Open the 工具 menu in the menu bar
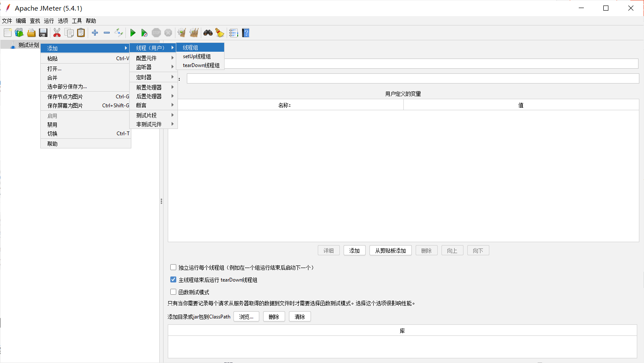Screen dimensions: 644x363 [77, 21]
